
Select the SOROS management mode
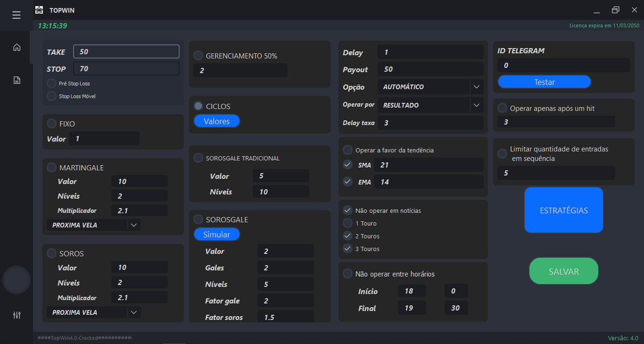click(51, 253)
